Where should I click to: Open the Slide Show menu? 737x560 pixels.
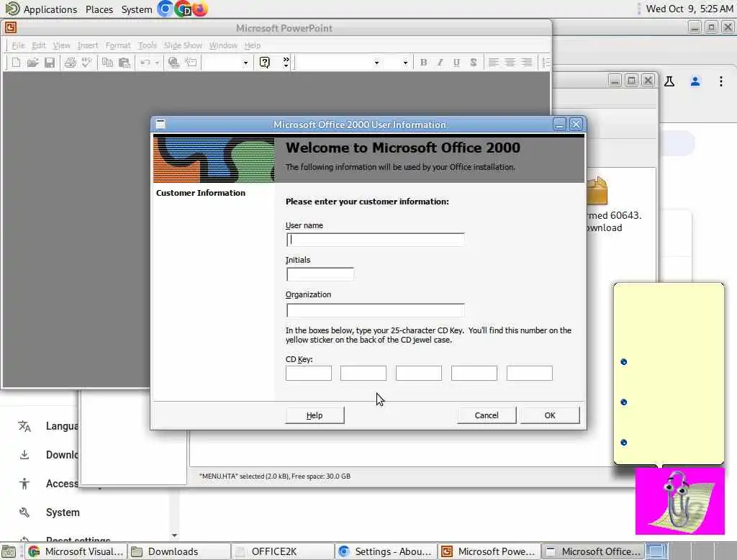(183, 45)
